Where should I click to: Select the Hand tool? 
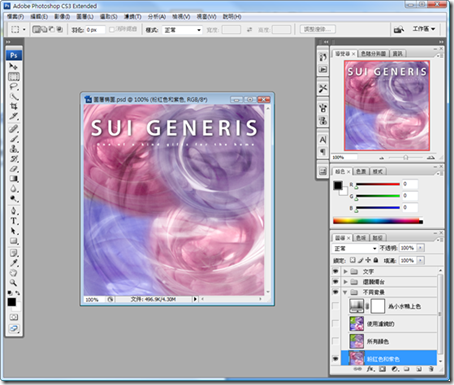(x=14, y=273)
